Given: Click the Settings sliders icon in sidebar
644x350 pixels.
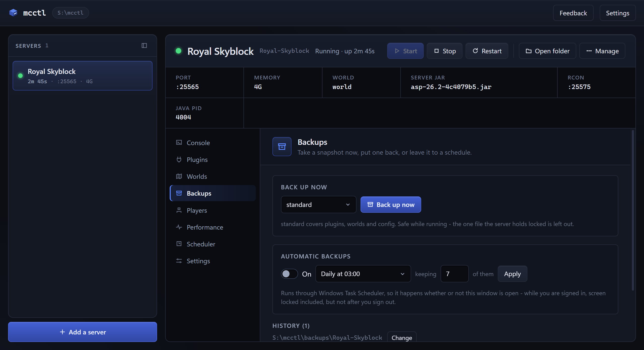Looking at the screenshot, I should click(x=179, y=261).
